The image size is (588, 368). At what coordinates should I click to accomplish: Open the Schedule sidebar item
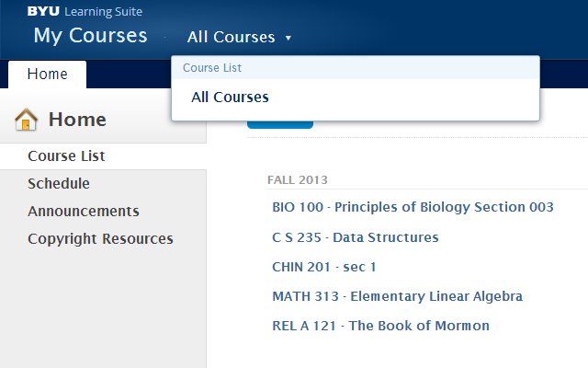tap(59, 184)
